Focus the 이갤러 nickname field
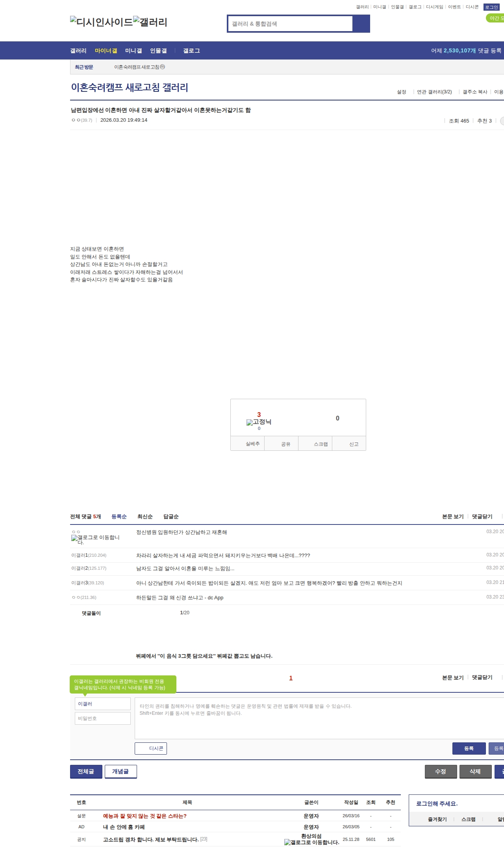Viewport: 504px width, 848px height. tap(103, 704)
